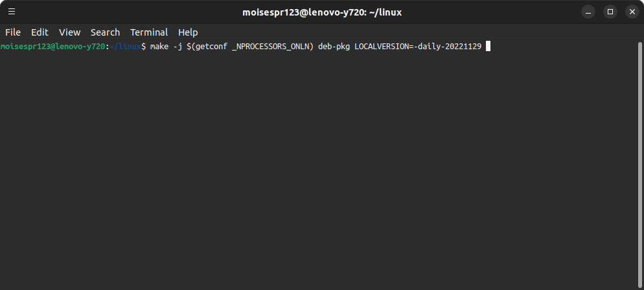644x290 pixels.
Task: Click the window title moisespr123@lenovo-y720: ~/linux
Action: pos(322,12)
